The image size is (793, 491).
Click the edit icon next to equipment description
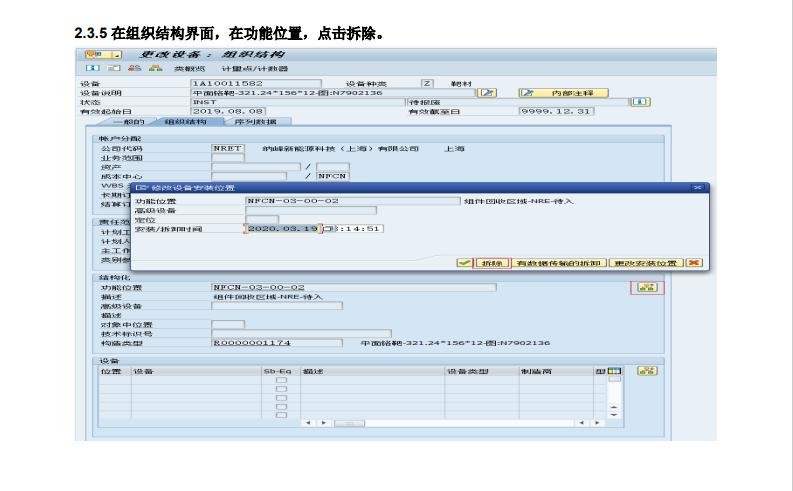pos(487,93)
